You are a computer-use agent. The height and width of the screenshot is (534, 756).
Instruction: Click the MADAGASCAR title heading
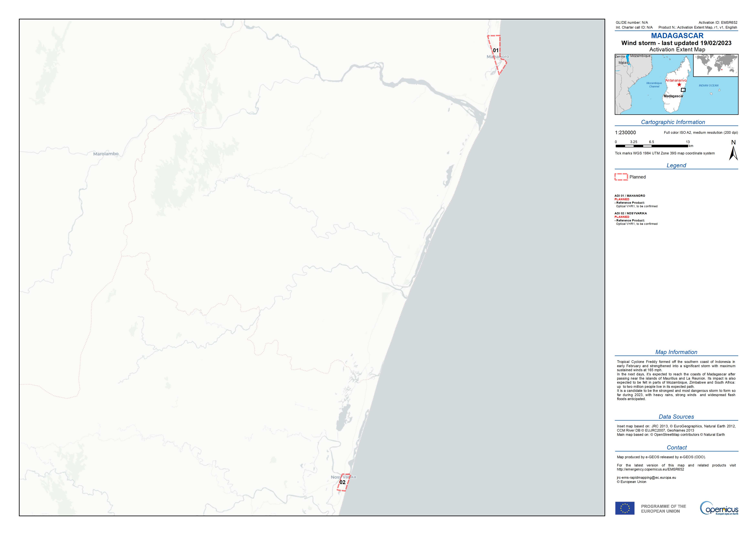[677, 36]
